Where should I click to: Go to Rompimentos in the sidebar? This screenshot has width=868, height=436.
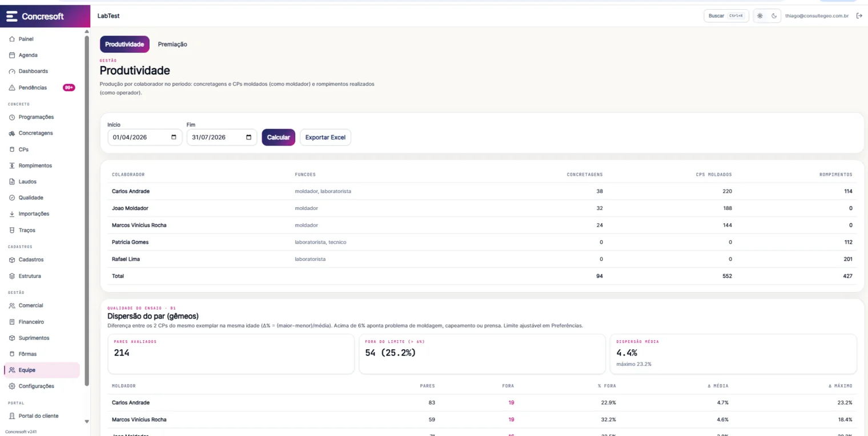point(35,165)
